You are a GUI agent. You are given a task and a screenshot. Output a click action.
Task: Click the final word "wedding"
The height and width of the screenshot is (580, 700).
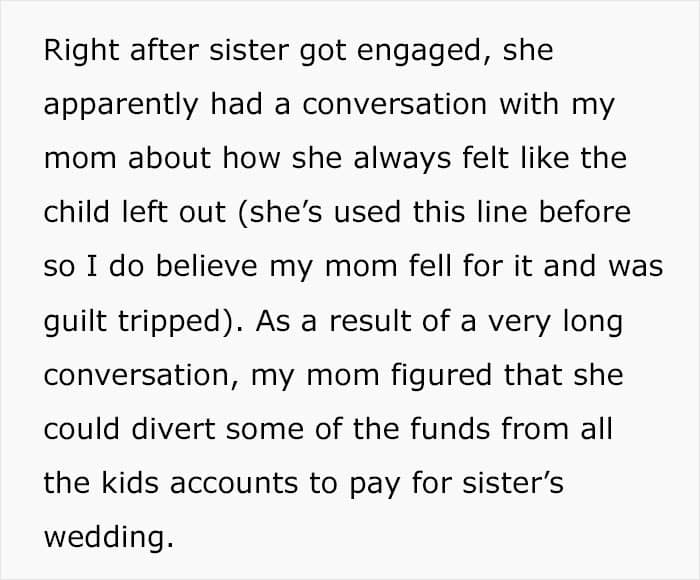coord(104,538)
